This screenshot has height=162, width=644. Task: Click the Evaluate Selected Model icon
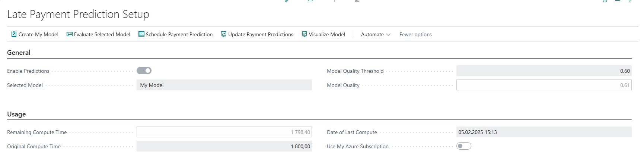pos(70,34)
